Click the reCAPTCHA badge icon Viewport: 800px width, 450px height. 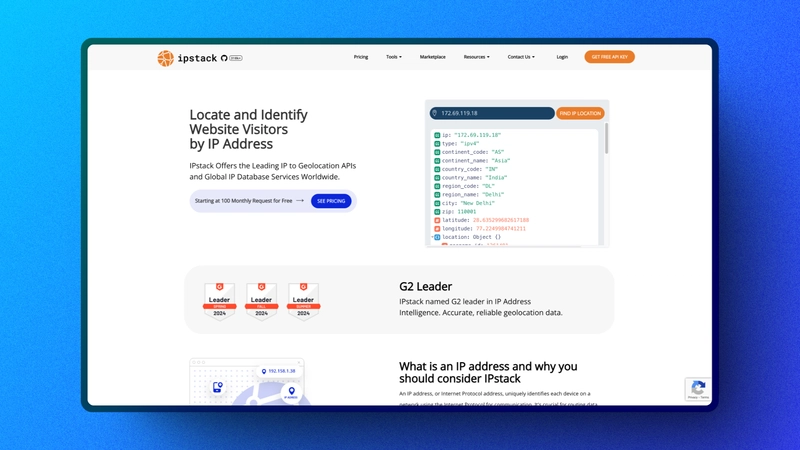(698, 389)
